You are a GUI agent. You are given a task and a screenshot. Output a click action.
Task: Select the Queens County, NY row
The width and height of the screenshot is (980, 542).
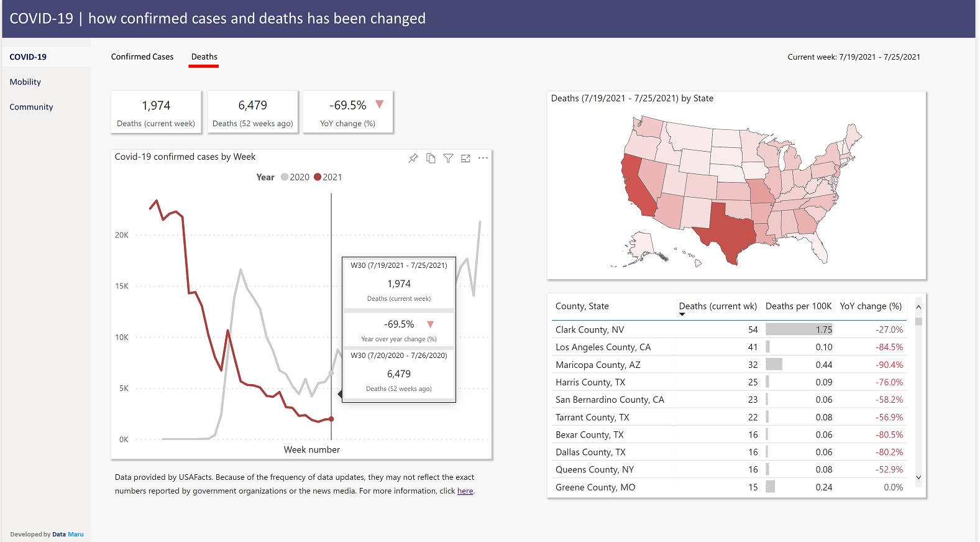coord(729,470)
